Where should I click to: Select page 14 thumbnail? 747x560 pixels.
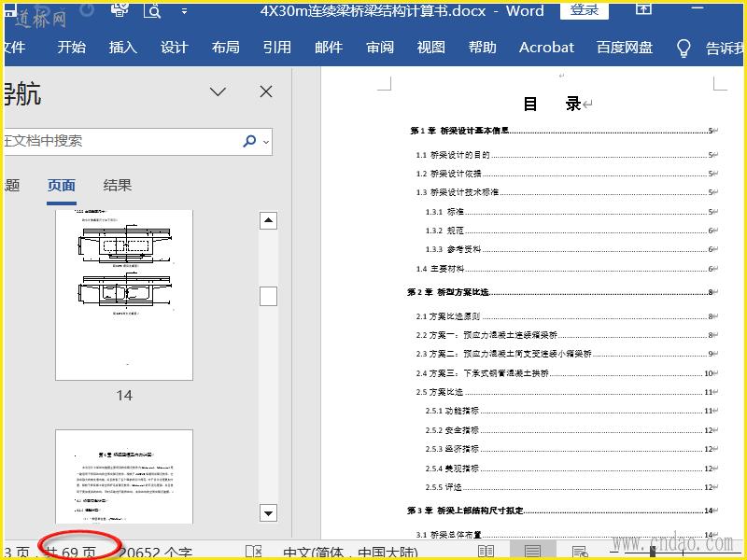(x=124, y=295)
